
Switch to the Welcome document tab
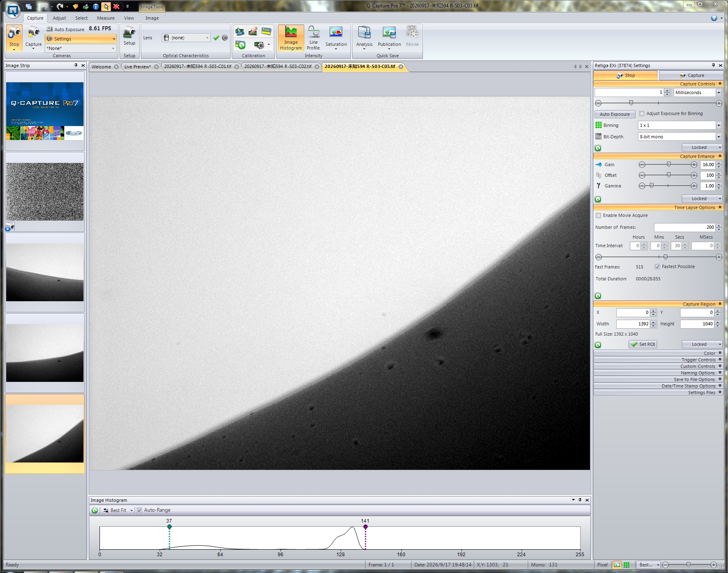click(x=101, y=67)
